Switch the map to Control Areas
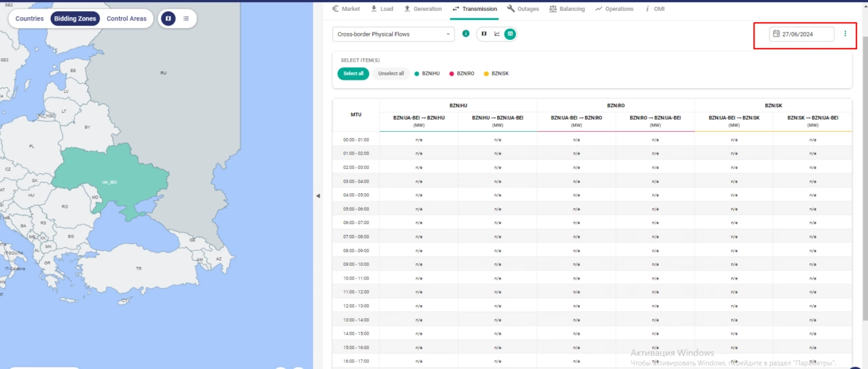The image size is (868, 369). (x=127, y=19)
